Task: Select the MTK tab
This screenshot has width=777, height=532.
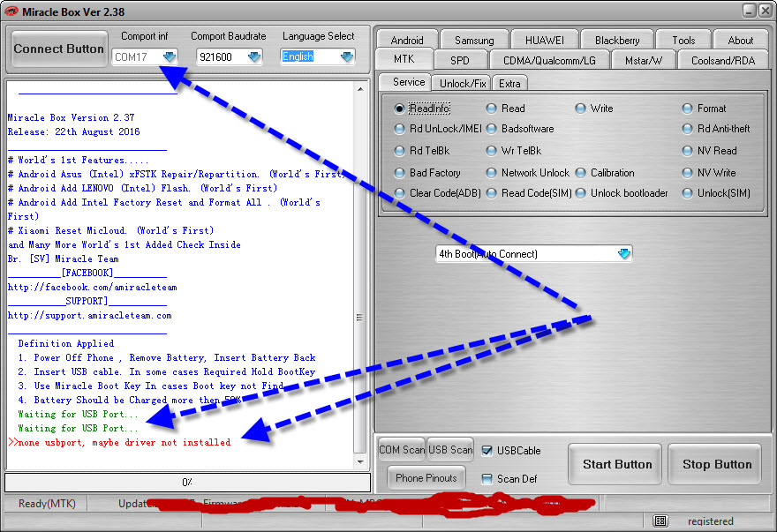Action: (404, 59)
